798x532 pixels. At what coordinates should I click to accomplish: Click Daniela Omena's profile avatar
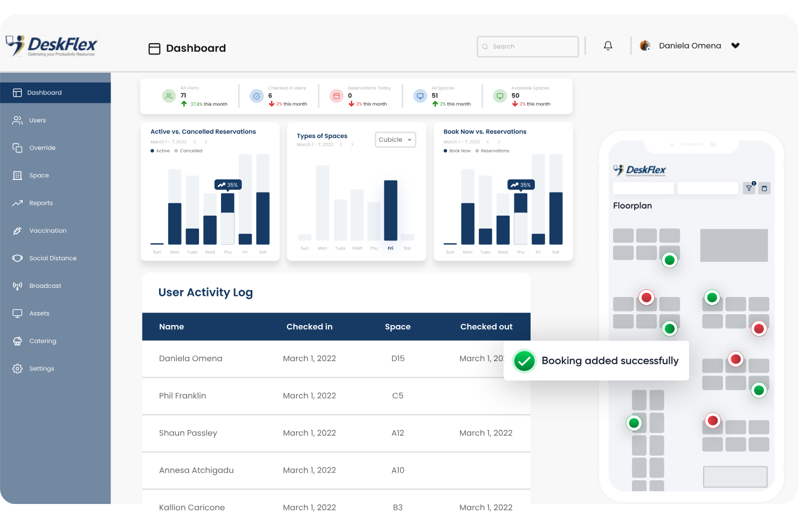click(645, 46)
